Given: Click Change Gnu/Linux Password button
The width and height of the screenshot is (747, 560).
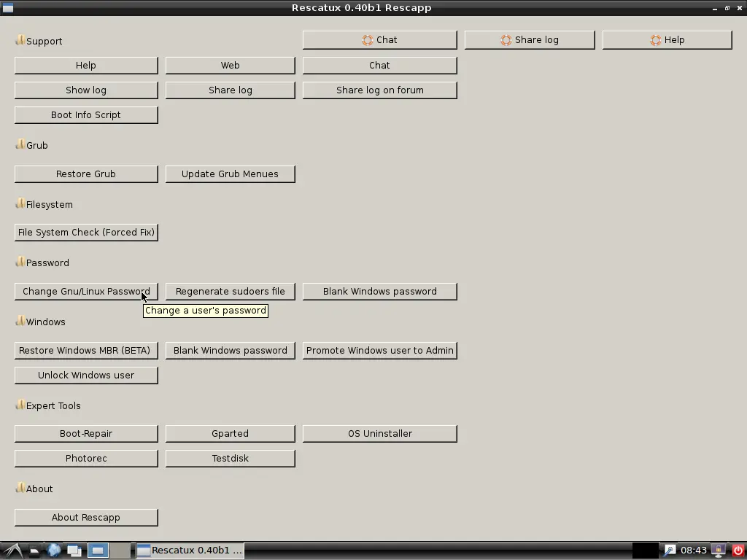Looking at the screenshot, I should pos(86,292).
